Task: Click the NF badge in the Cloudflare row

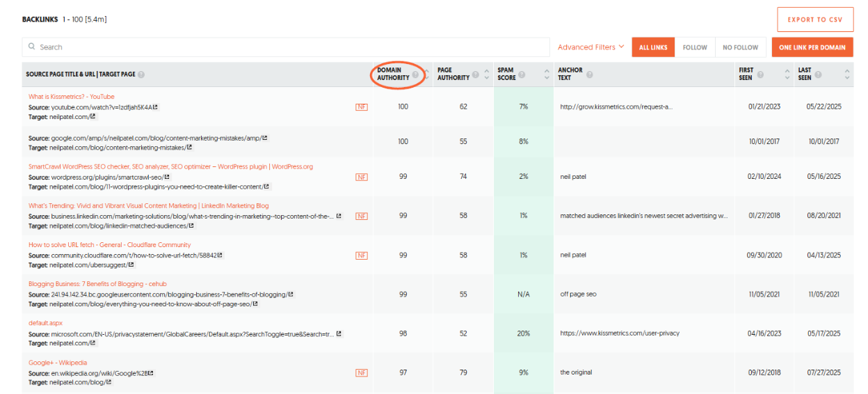Action: 362,255
